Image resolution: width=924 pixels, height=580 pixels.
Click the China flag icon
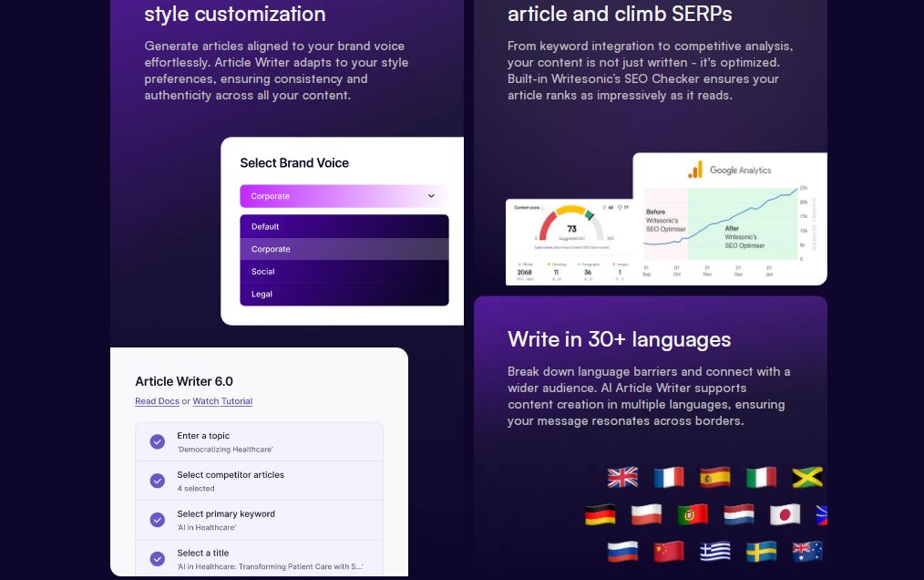coord(669,552)
